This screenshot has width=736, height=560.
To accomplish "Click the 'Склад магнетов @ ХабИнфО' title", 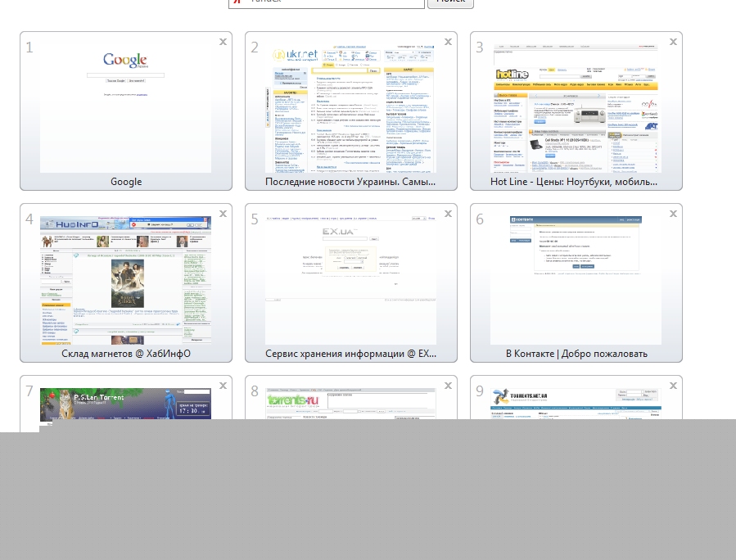I will [x=126, y=354].
